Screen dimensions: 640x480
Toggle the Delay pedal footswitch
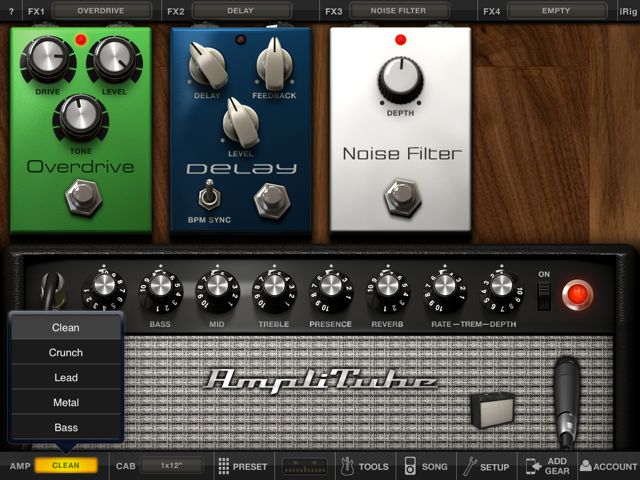[x=272, y=202]
